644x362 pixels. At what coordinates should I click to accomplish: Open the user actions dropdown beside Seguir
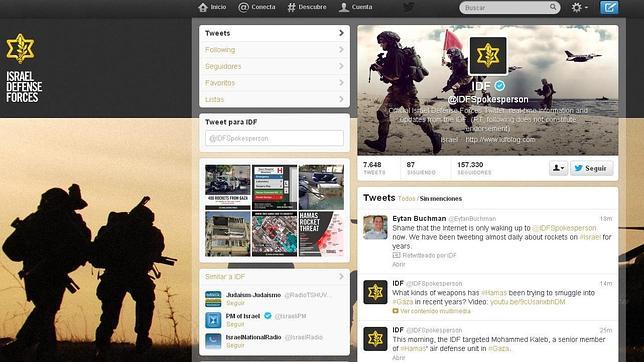point(558,168)
